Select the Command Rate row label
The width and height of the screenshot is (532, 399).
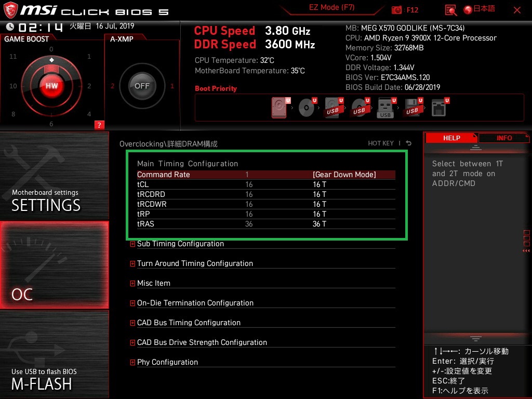[x=163, y=175]
